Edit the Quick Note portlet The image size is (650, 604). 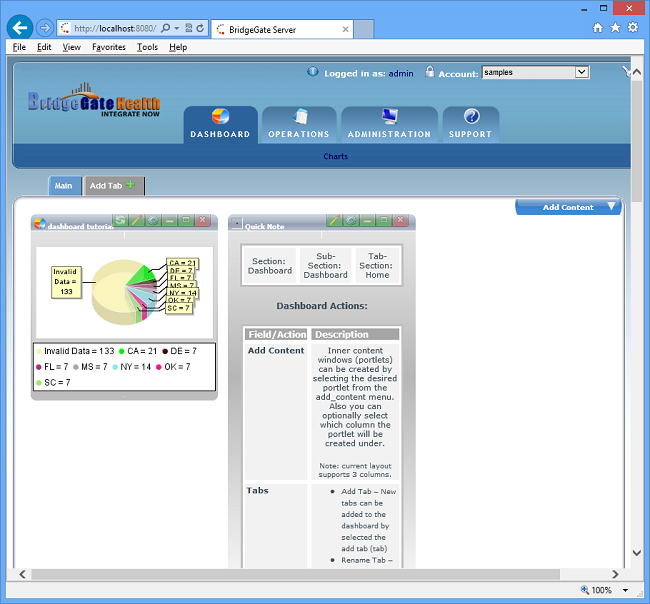pyautogui.click(x=334, y=221)
